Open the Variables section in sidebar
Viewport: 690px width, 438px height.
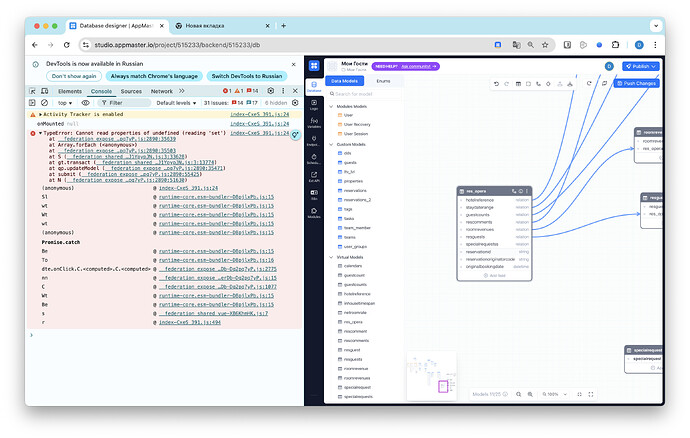tap(314, 123)
